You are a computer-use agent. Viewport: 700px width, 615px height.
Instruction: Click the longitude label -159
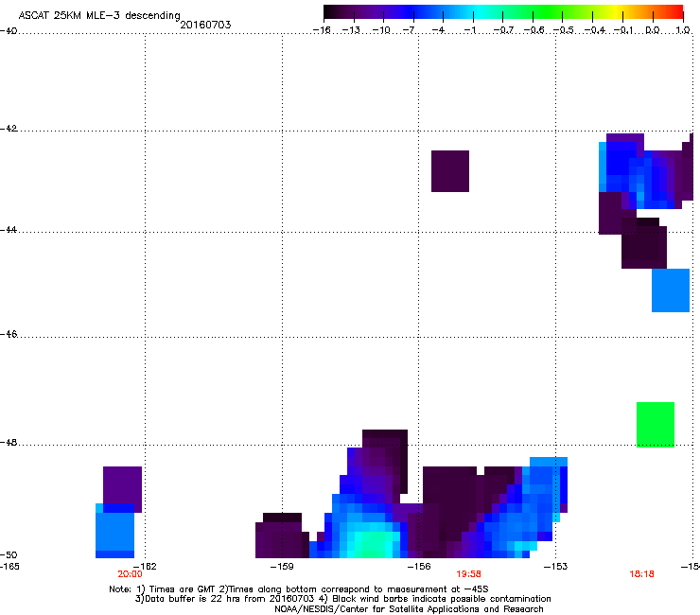[282, 567]
